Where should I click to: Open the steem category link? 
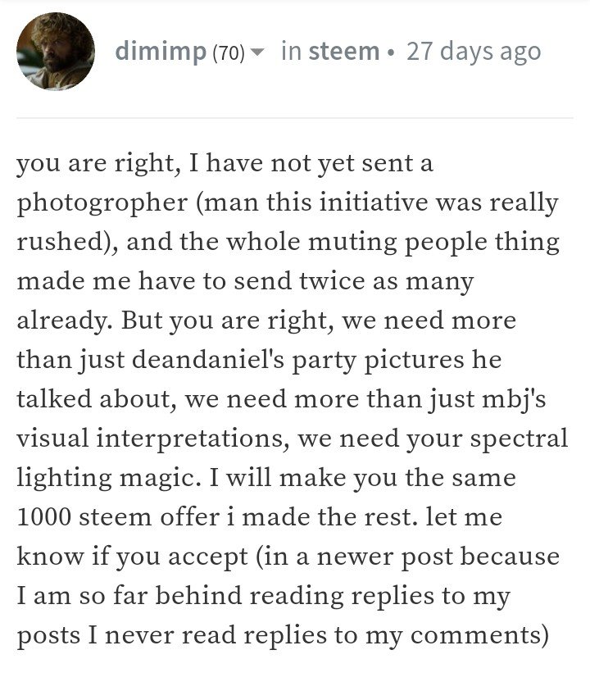(343, 51)
